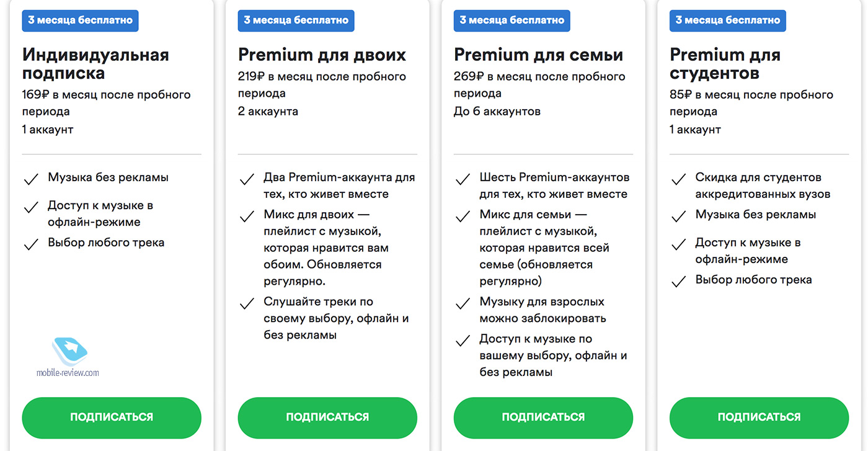Viewport: 868px width, 451px height.
Task: Click 3 месяца бесплатно badge on Individual plan
Action: (80, 20)
